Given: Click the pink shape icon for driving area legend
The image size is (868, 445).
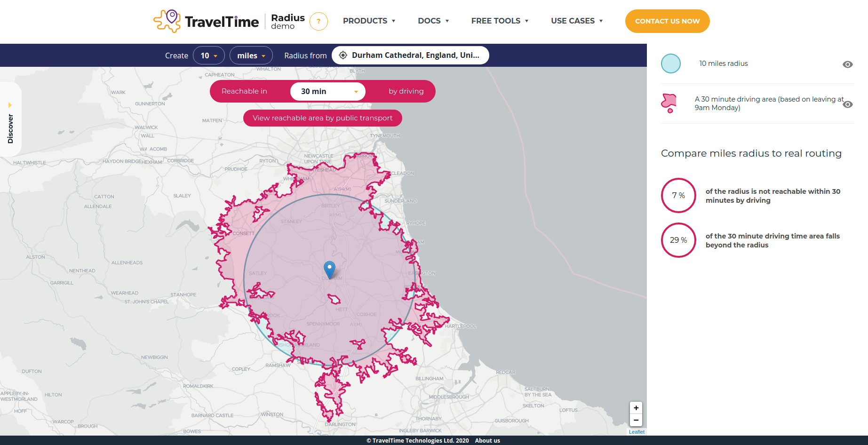Looking at the screenshot, I should tap(670, 103).
